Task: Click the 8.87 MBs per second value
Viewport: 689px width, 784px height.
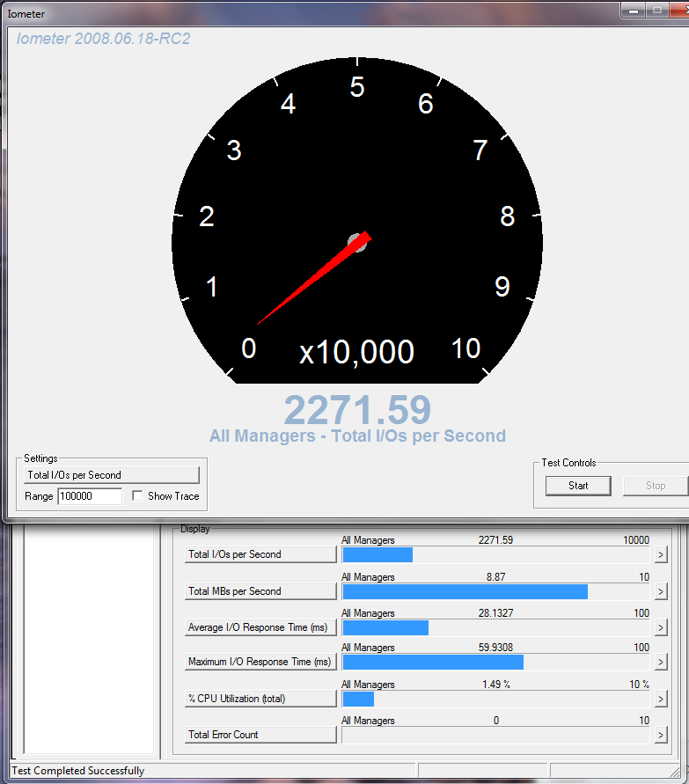Action: [x=496, y=577]
